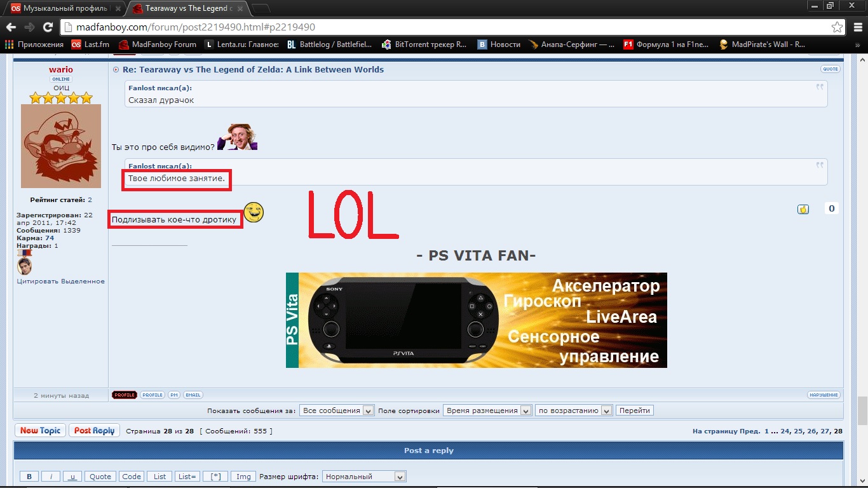
Task: Toggle underline formatting in the reply editor
Action: pos(72,477)
